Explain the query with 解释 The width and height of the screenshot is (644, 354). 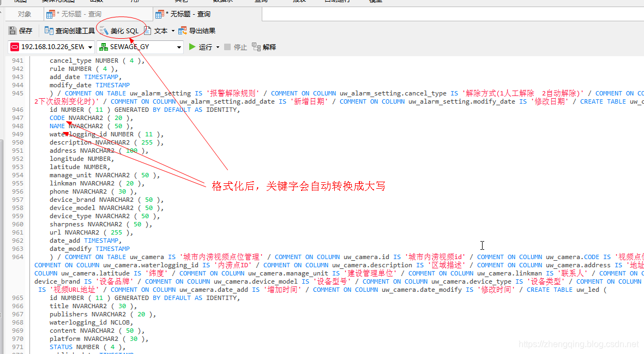[x=264, y=47]
